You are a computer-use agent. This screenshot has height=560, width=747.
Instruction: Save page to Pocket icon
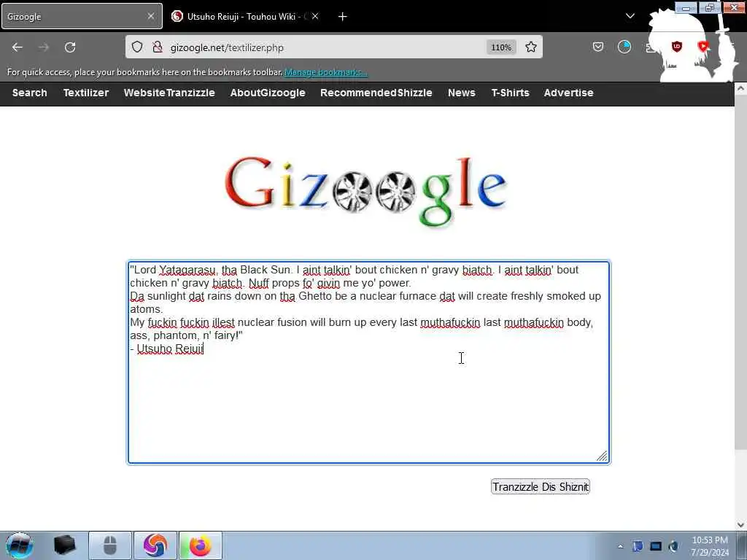pos(598,47)
